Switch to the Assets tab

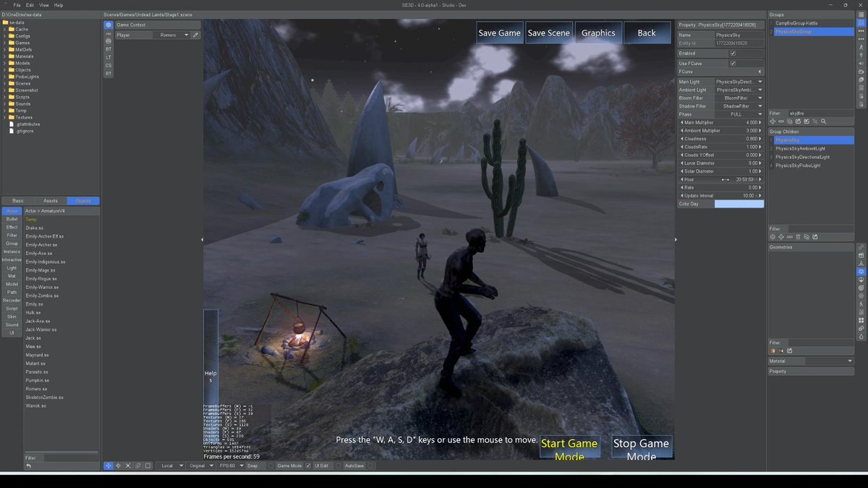51,201
